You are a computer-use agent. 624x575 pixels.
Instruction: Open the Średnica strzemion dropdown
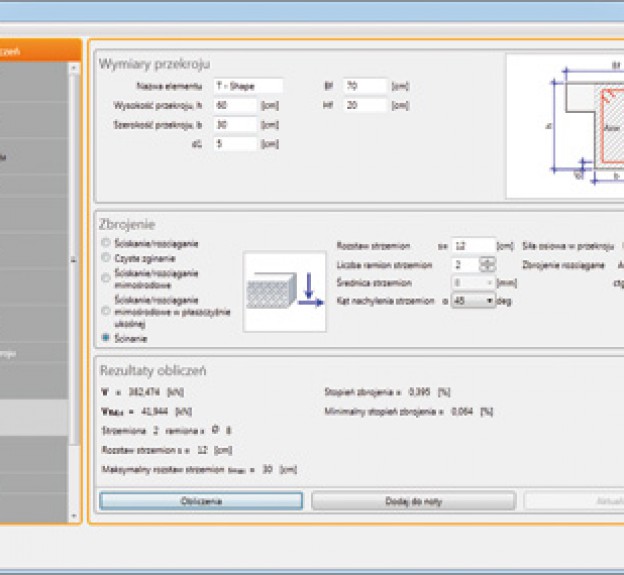pos(473,283)
